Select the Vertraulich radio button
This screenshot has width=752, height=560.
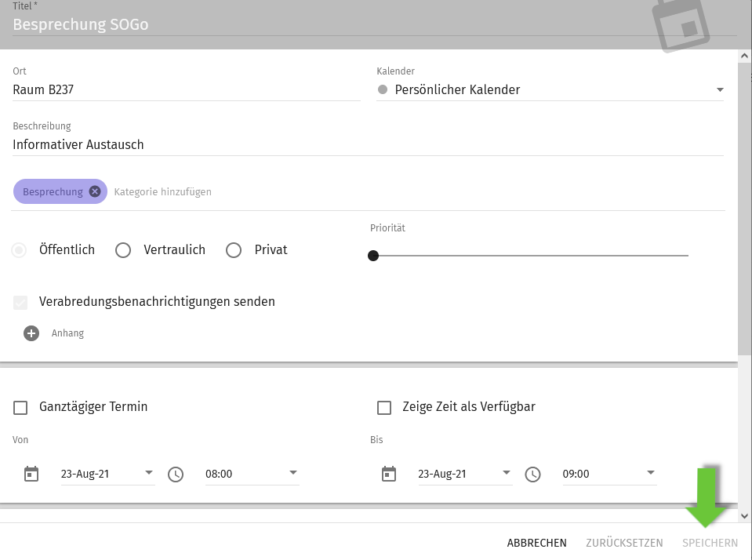pyautogui.click(x=123, y=250)
